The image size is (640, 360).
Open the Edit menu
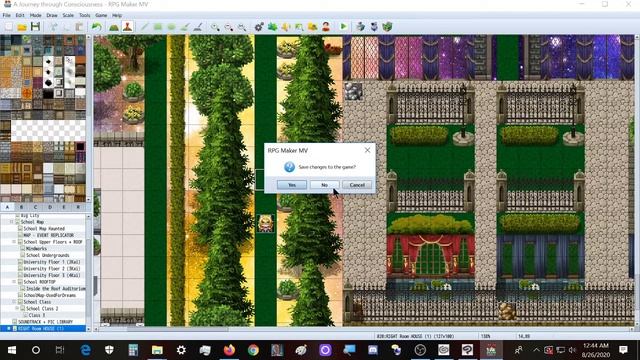click(20, 16)
